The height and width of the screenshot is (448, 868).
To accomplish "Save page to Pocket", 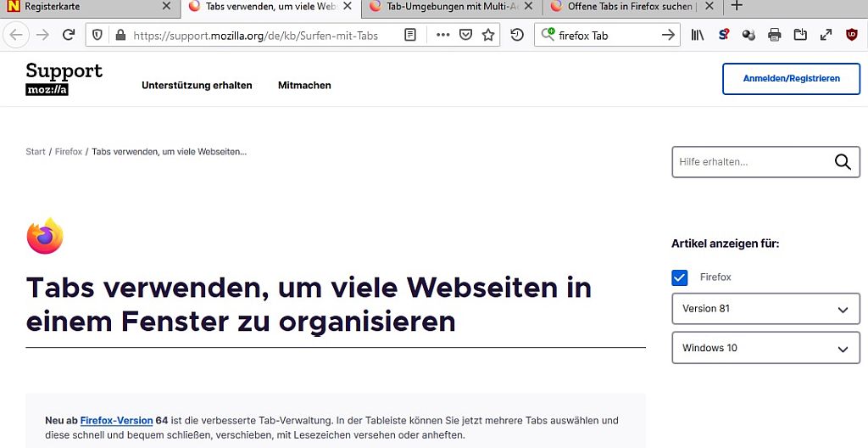I will 465,35.
